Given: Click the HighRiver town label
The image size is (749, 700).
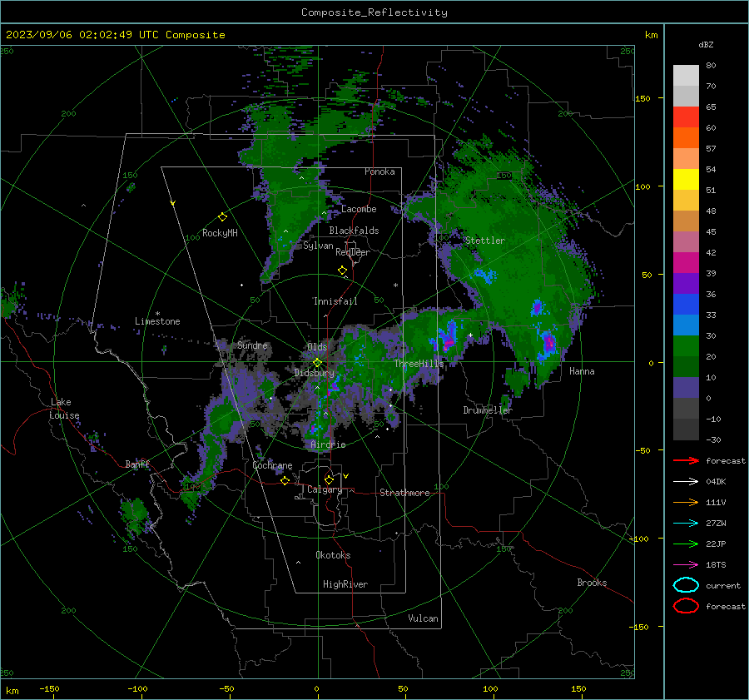Looking at the screenshot, I should point(345,584).
